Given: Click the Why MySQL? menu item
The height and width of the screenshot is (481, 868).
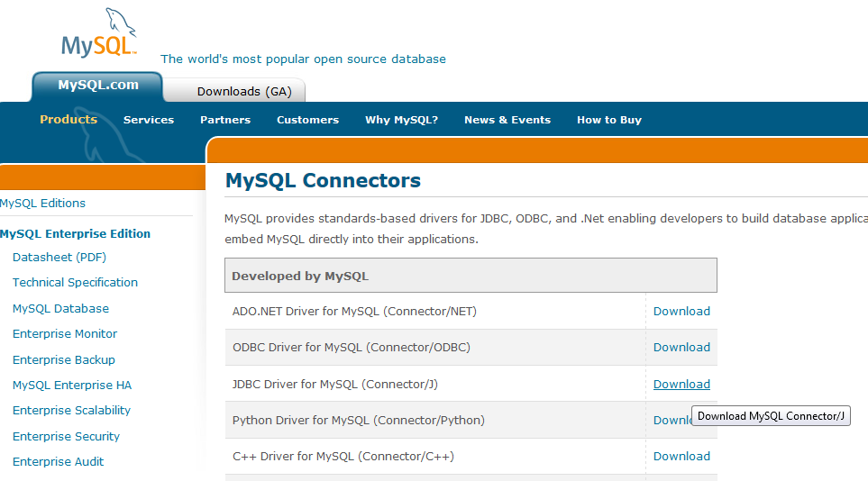Looking at the screenshot, I should click(x=401, y=120).
